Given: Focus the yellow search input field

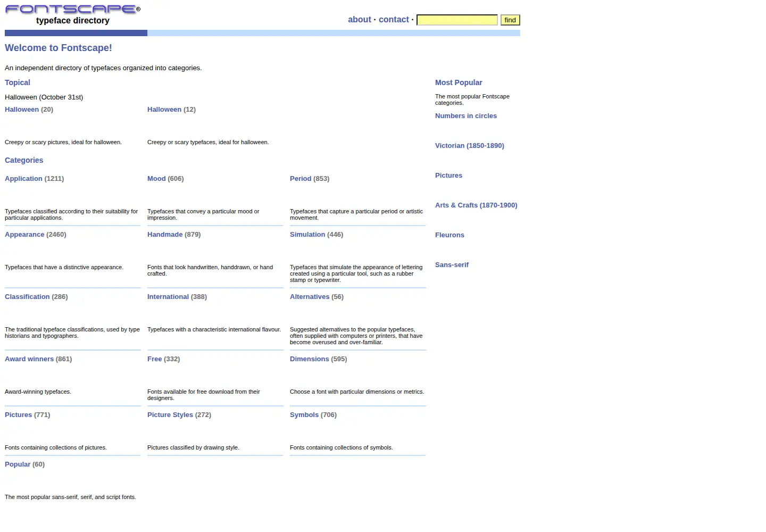Looking at the screenshot, I should (457, 20).
